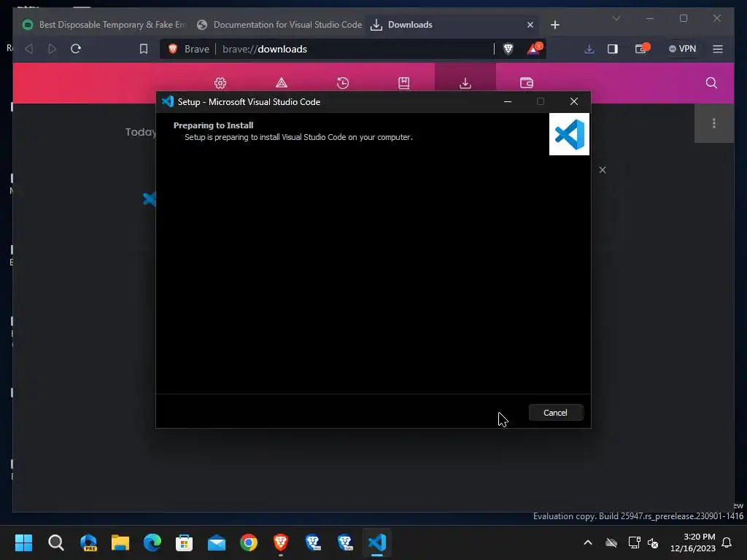
Task: Toggle the Brave sidebar panel
Action: [613, 49]
